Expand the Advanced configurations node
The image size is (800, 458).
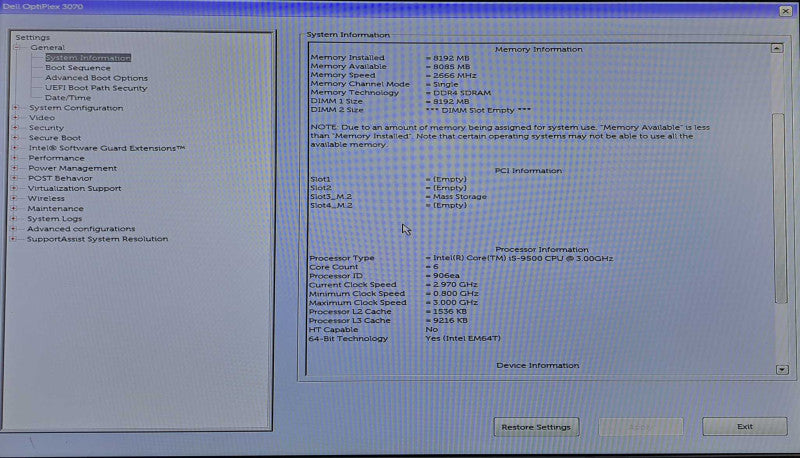click(x=13, y=228)
